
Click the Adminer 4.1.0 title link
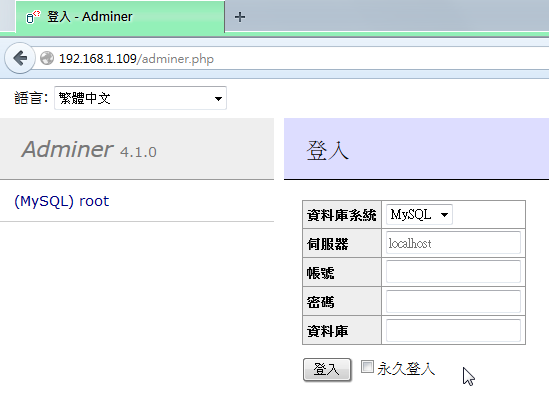pyautogui.click(x=89, y=150)
